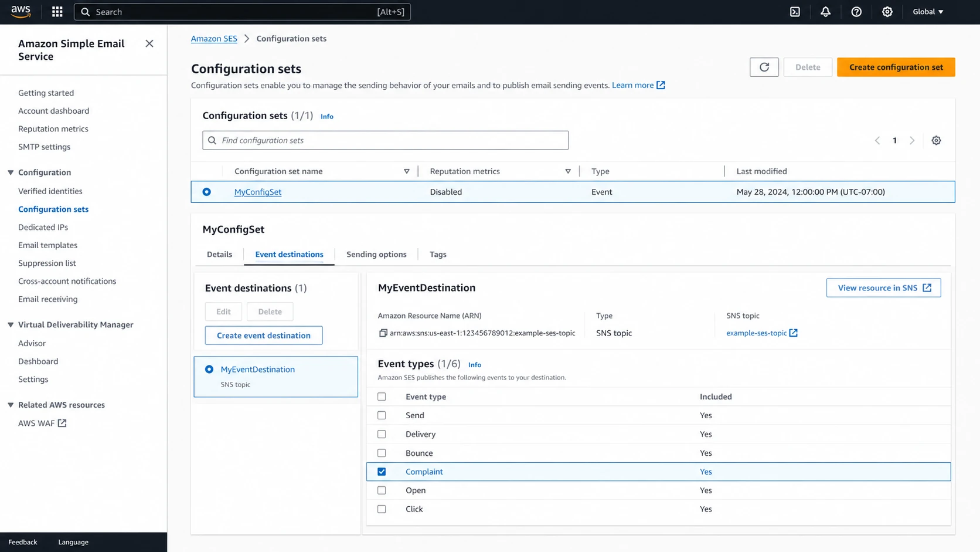Open the Global region dropdown
The image size is (980, 552).
(928, 12)
